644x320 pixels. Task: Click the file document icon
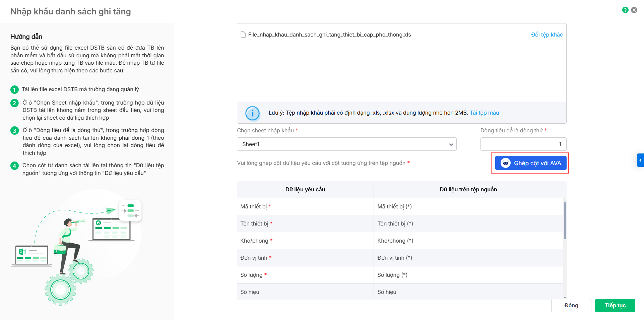tap(243, 35)
